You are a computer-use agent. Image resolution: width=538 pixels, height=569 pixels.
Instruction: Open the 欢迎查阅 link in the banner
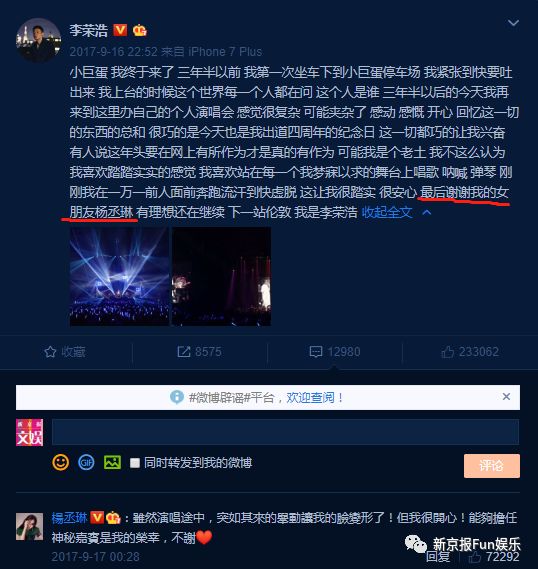(310, 398)
